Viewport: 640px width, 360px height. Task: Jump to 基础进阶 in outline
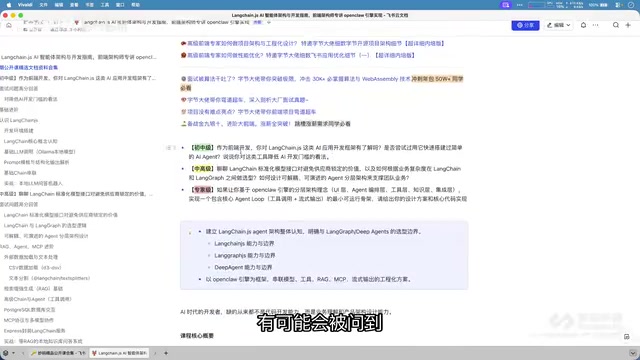(x=9, y=110)
